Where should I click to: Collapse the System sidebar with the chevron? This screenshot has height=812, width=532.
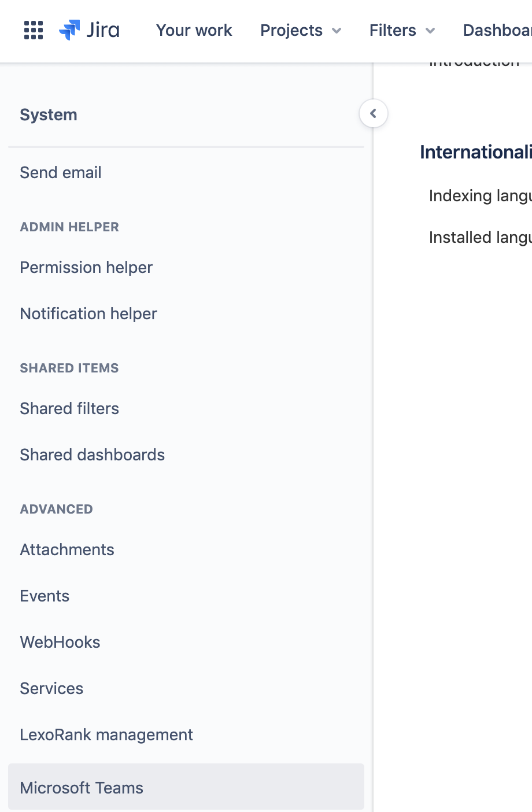[x=373, y=113]
